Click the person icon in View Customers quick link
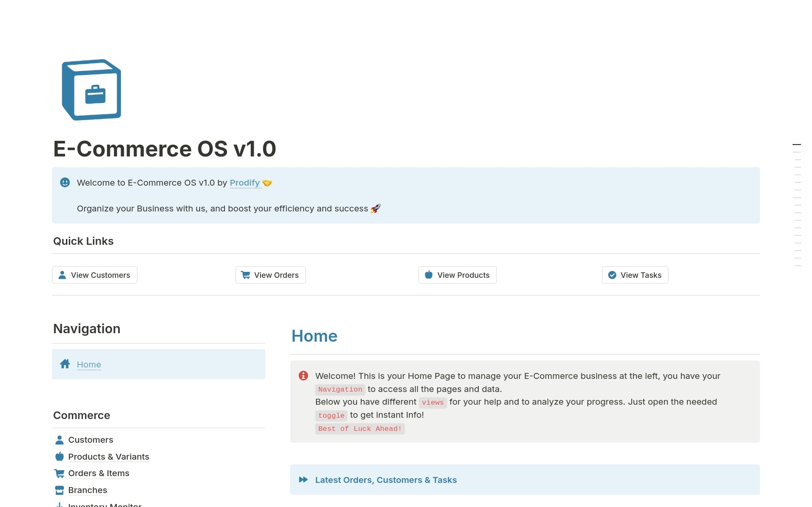The image size is (812, 507). tap(62, 275)
